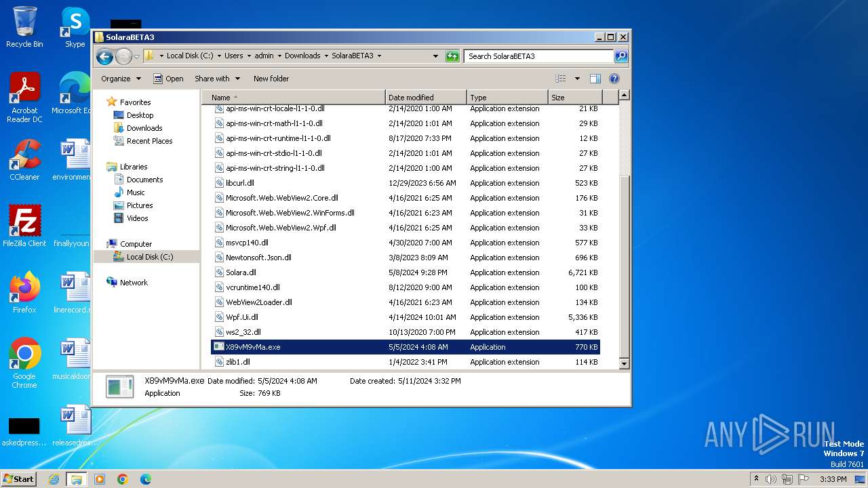Sort by Date modified column header
Viewport: 868px width, 488px height.
click(426, 98)
